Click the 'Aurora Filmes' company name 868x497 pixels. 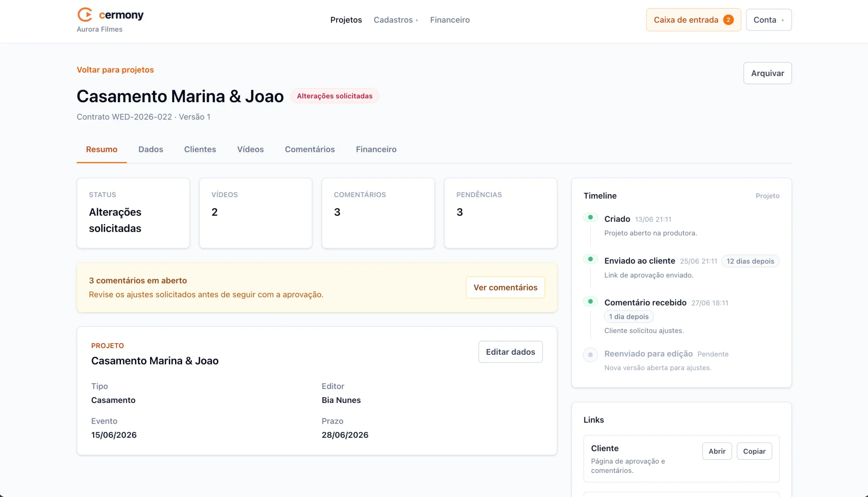click(99, 29)
